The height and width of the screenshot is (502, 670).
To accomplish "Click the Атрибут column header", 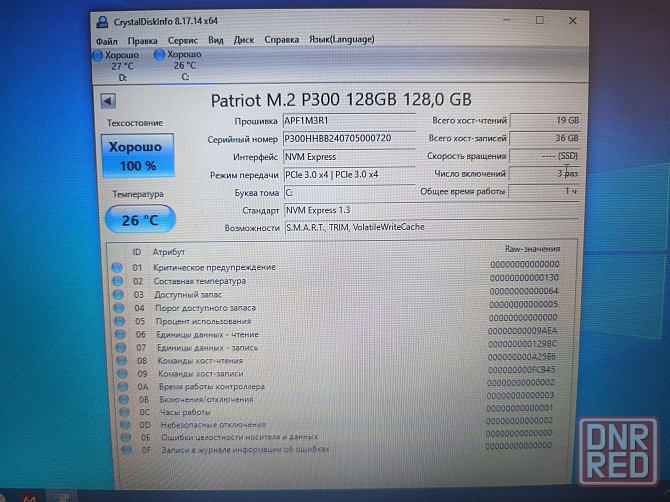I will pos(169,252).
